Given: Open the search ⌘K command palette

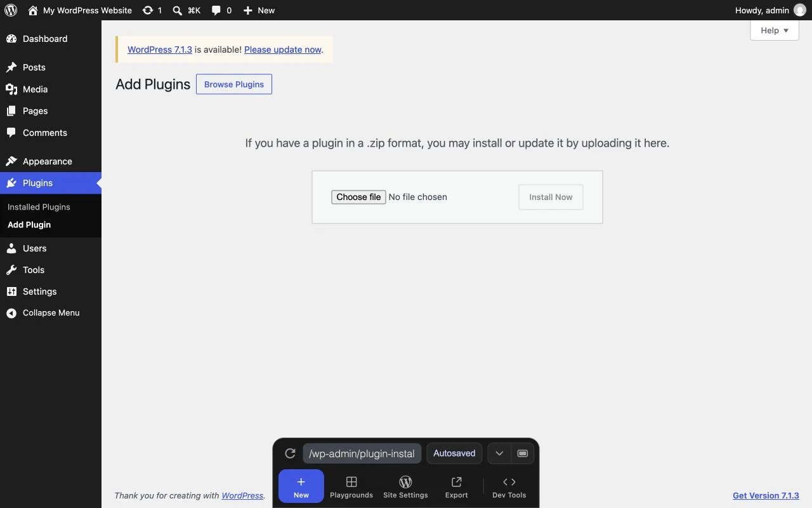Looking at the screenshot, I should [x=187, y=10].
